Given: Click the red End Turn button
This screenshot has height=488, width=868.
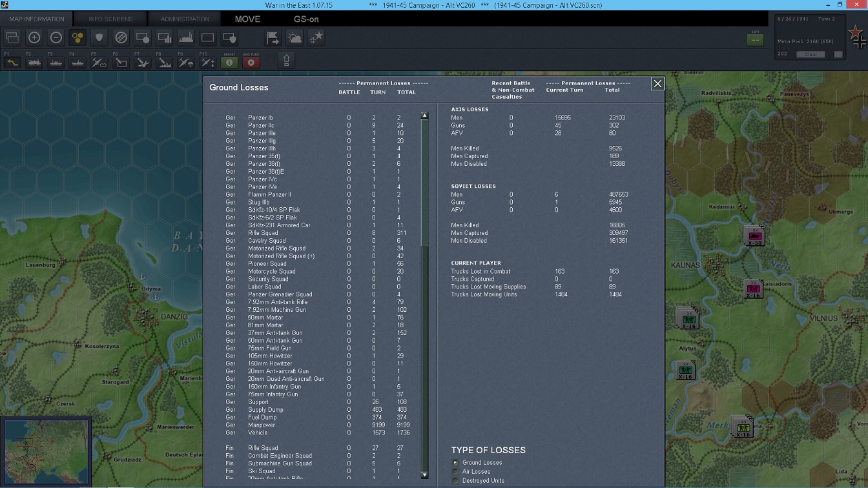Looking at the screenshot, I should [251, 62].
